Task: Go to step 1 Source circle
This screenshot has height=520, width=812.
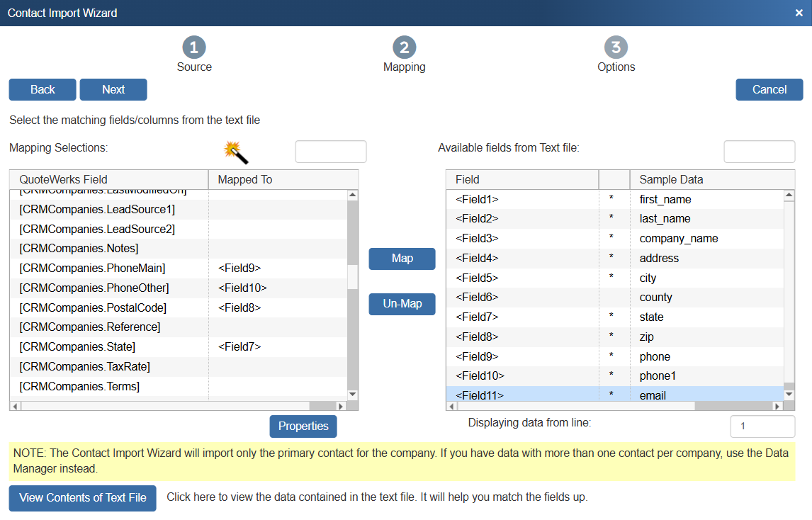Action: (x=194, y=47)
